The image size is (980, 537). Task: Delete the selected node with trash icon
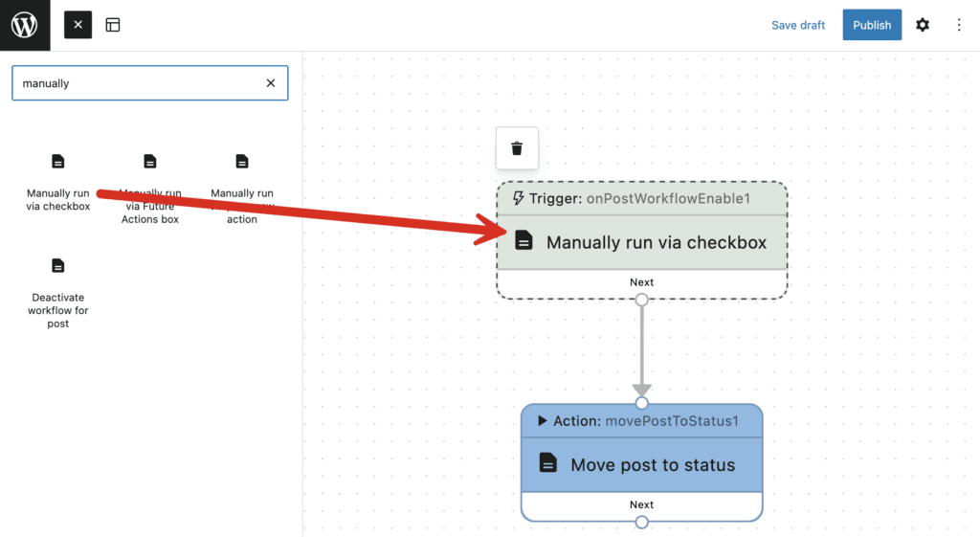point(517,148)
